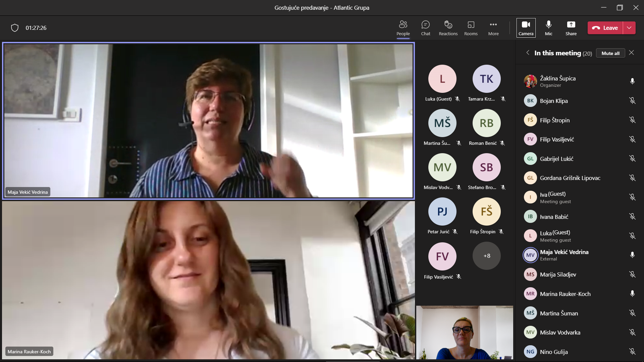The image size is (644, 362).
Task: Close the participants side panel
Action: coord(631,53)
